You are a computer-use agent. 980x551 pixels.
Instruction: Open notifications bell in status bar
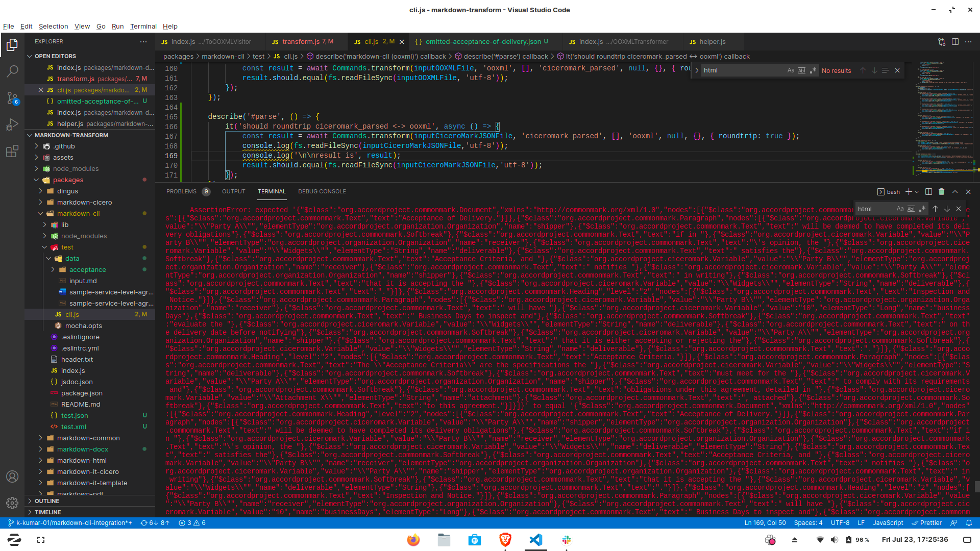click(969, 523)
